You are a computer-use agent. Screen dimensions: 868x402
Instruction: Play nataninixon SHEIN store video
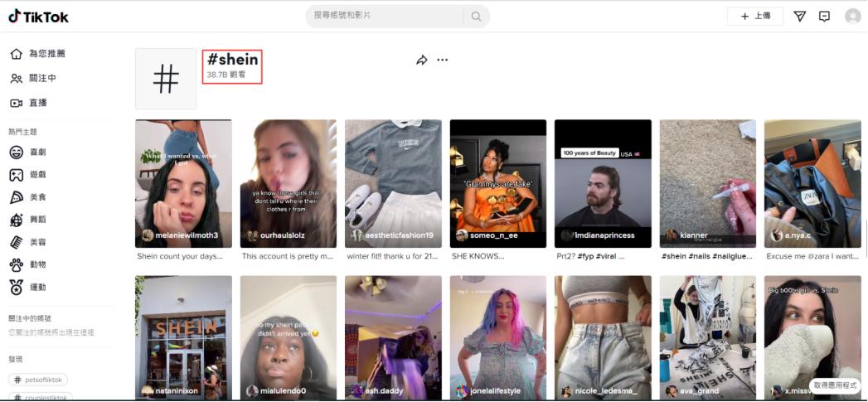pyautogui.click(x=183, y=338)
